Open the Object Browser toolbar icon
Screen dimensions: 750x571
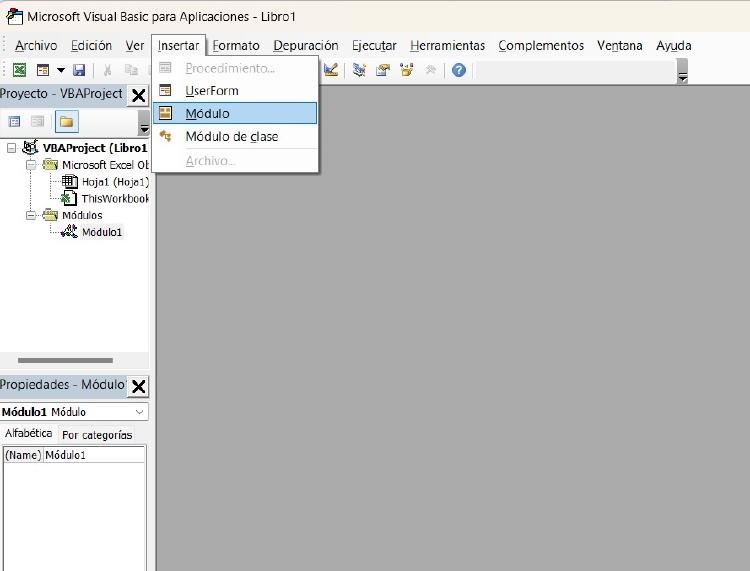407,70
